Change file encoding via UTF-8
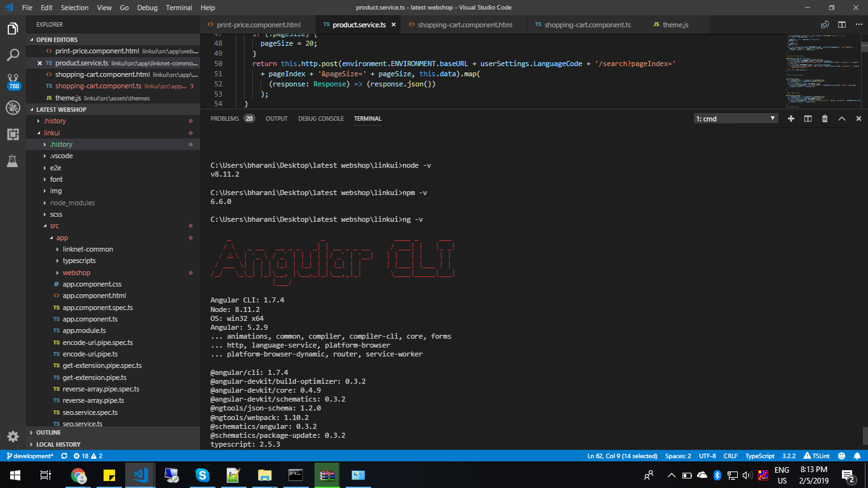This screenshot has width=868, height=488. (707, 456)
